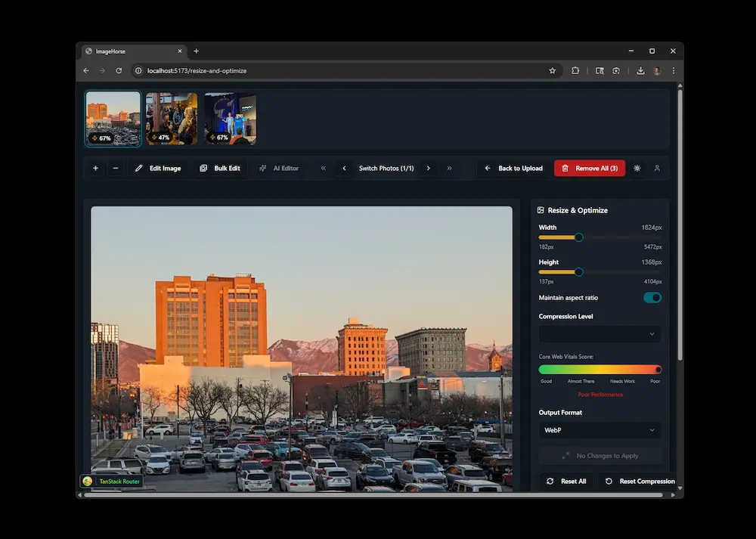This screenshot has height=539, width=756.
Task: Zoom in with the plus icon
Action: pos(95,169)
